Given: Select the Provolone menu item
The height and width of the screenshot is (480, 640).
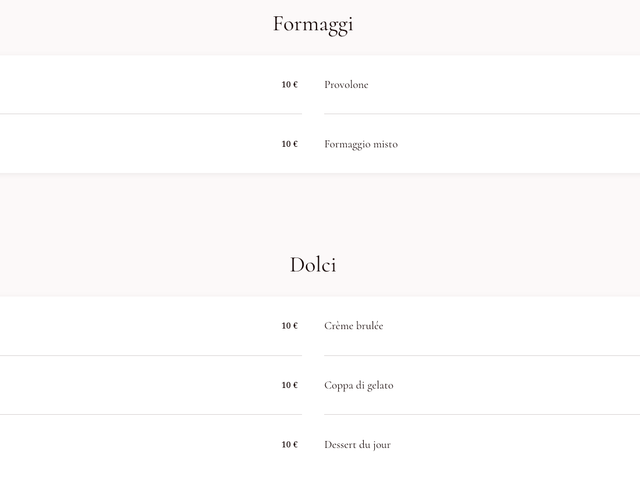Looking at the screenshot, I should point(346,85).
